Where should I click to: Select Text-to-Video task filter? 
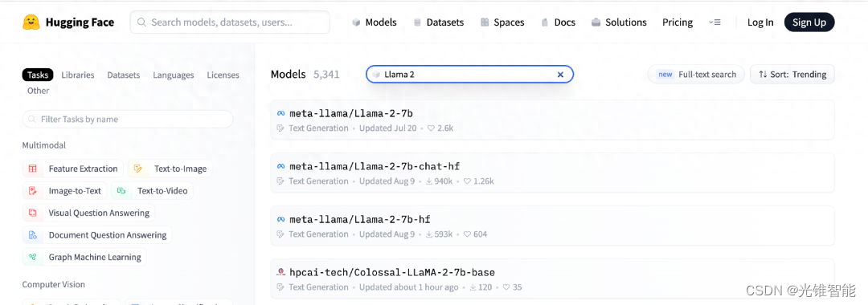tap(152, 191)
